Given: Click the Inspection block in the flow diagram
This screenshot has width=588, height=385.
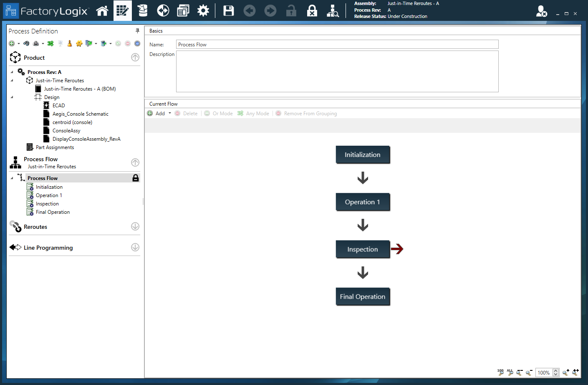Looking at the screenshot, I should [x=362, y=249].
